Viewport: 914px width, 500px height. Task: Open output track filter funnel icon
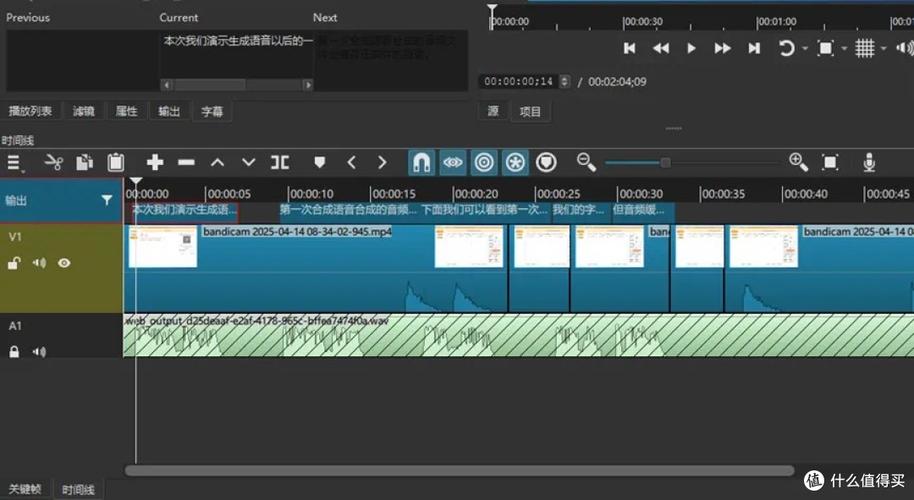(x=107, y=200)
